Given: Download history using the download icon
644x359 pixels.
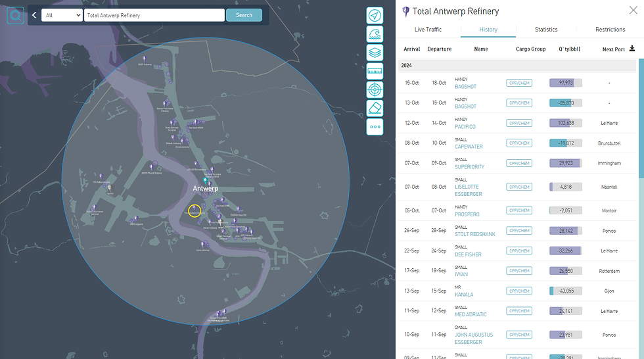Looking at the screenshot, I should [632, 49].
